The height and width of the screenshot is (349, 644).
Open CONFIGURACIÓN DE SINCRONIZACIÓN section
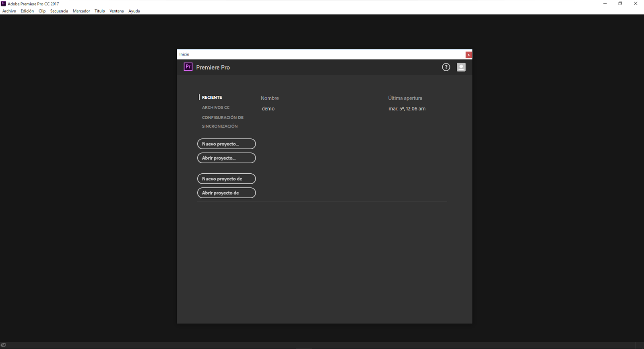pos(223,122)
